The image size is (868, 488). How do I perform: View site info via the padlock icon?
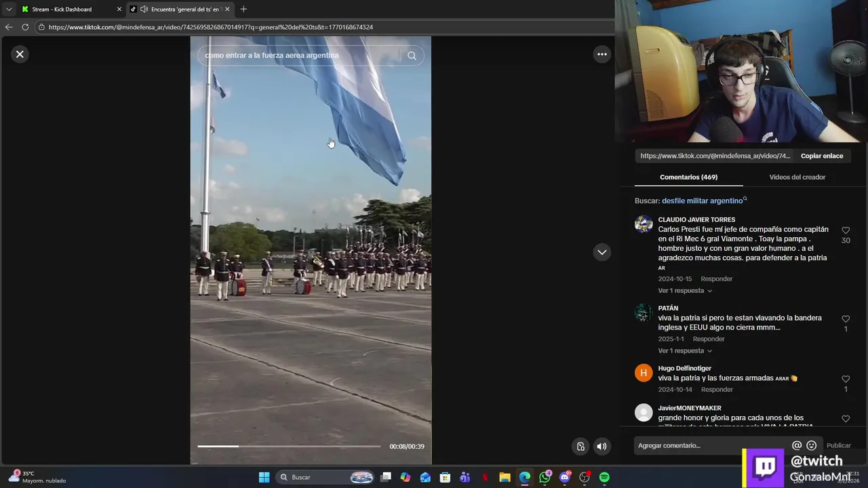coord(41,27)
